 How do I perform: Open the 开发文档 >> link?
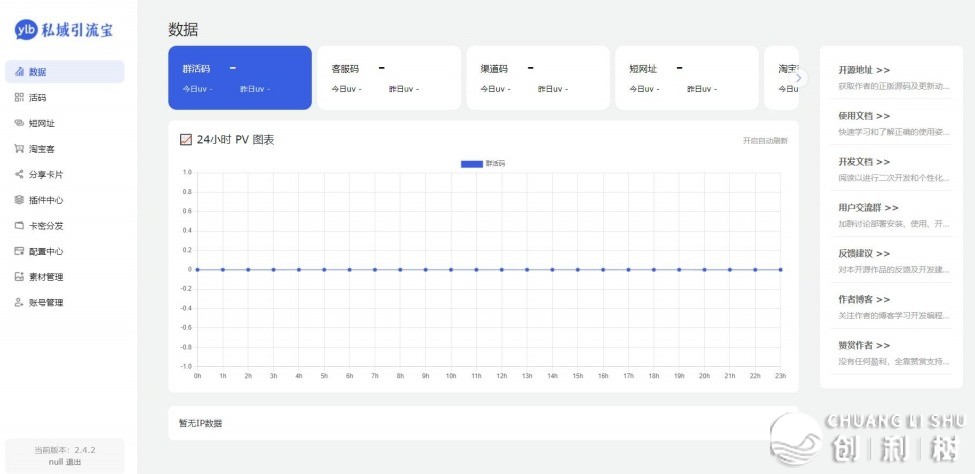(x=864, y=162)
